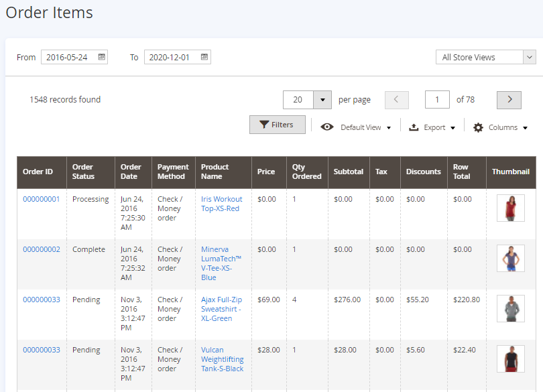The height and width of the screenshot is (392, 543).
Task: View the Minerva LumaTech V-Tee thumbnail
Action: 510,258
